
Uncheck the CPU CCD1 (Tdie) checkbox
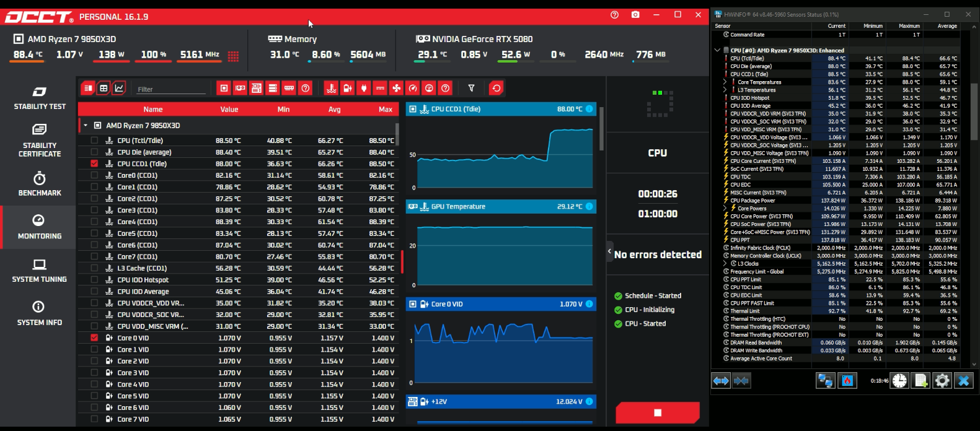[94, 163]
